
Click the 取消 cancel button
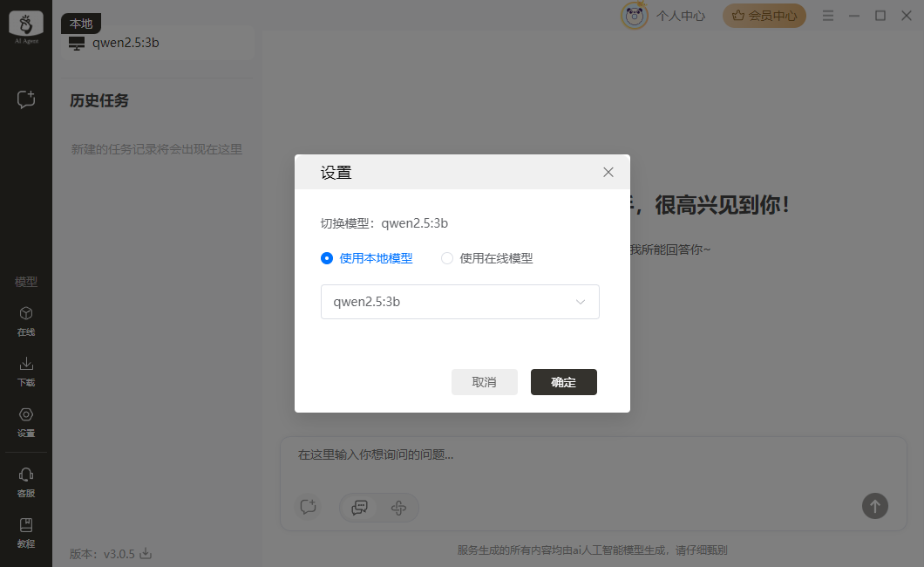coord(484,382)
